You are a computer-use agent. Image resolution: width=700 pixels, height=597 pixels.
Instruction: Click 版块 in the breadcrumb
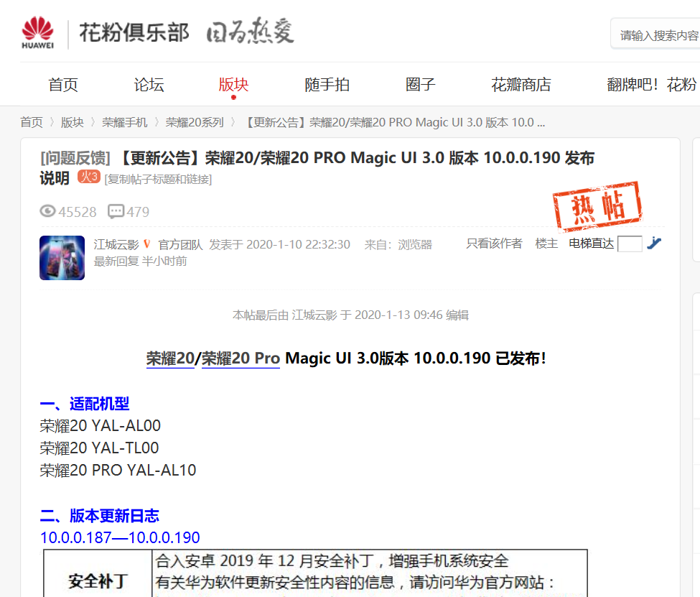(73, 122)
